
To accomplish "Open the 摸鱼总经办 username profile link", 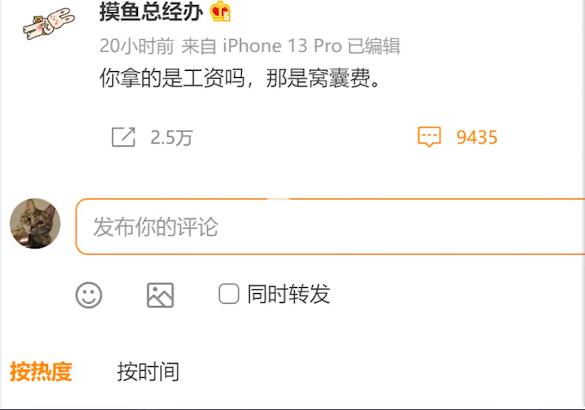I will click(x=151, y=12).
